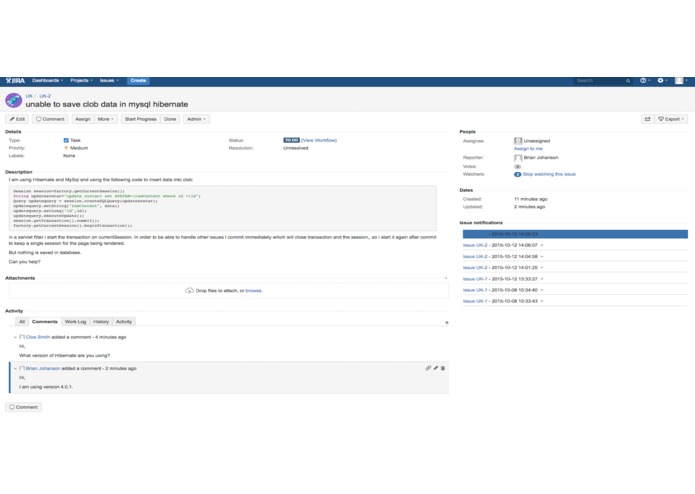Open the Dashboards menu
Viewport: 695px width, 494px height.
47,81
